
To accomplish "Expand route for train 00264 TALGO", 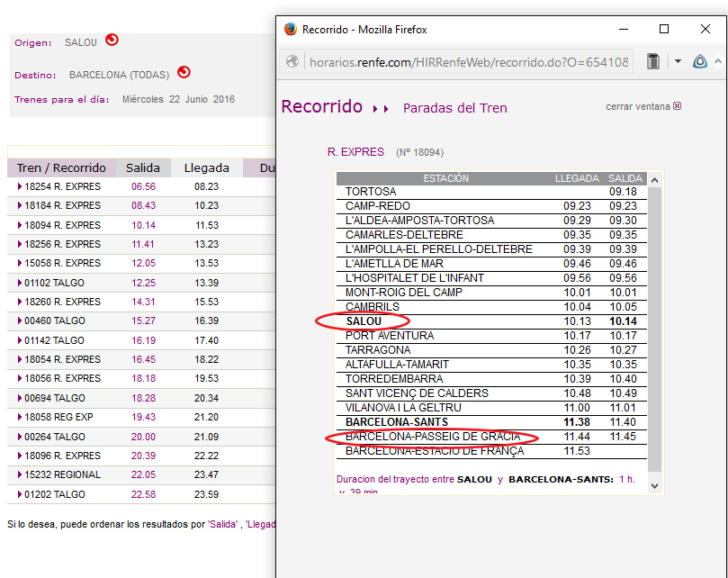I will coord(20,437).
